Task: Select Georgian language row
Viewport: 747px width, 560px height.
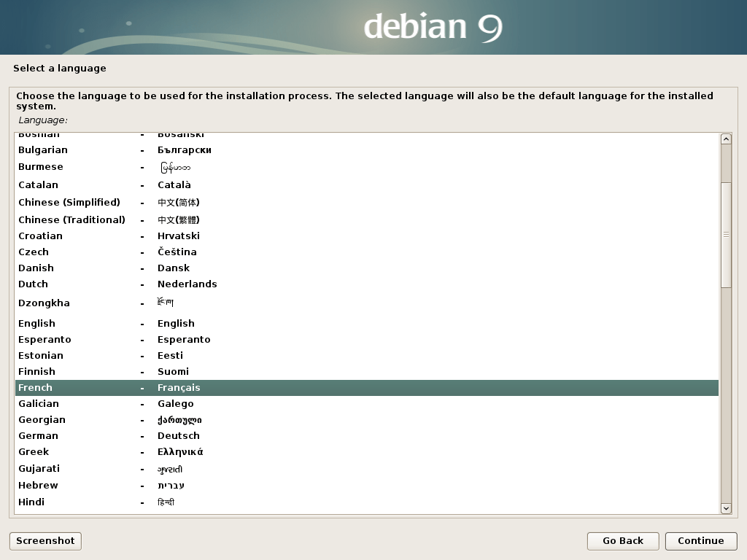Action: point(367,420)
